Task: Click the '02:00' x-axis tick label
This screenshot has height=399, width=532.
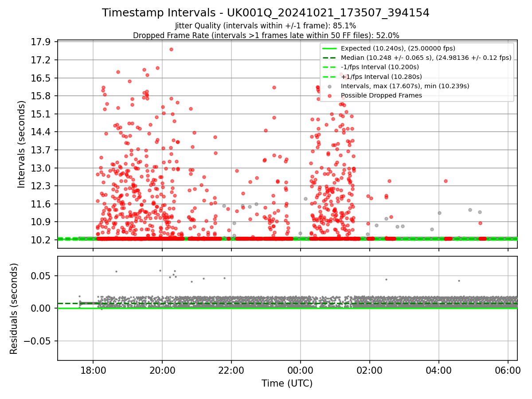Action: (x=369, y=370)
